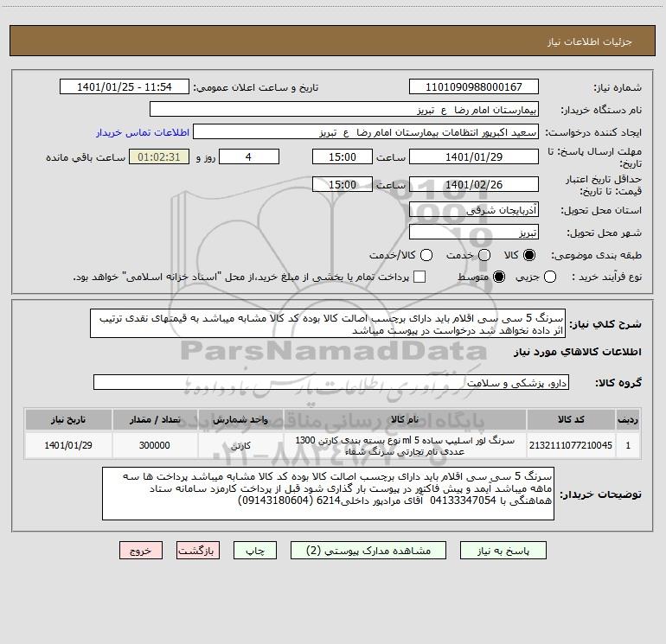The image size is (666, 644).
Task: Click the remaining days field showing 4
Action: click(249, 156)
